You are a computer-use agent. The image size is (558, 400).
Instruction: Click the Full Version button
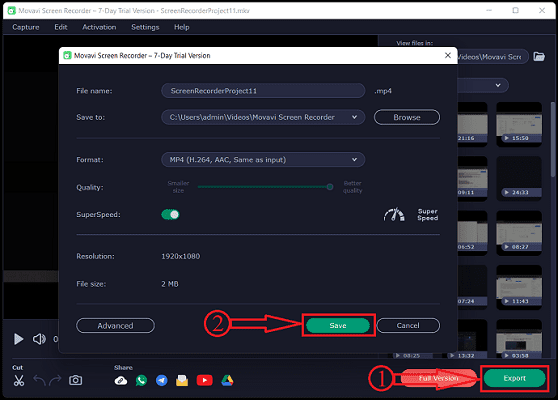click(x=438, y=378)
